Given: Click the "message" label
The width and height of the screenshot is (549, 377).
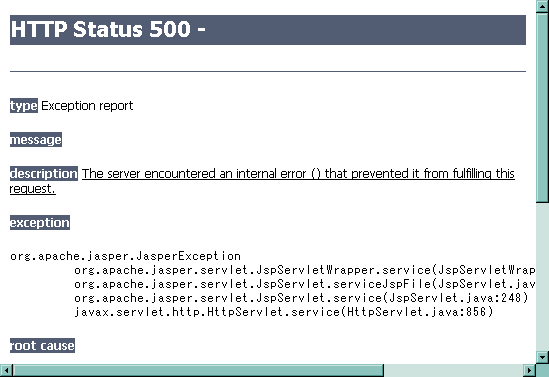Looking at the screenshot, I should (x=36, y=140).
